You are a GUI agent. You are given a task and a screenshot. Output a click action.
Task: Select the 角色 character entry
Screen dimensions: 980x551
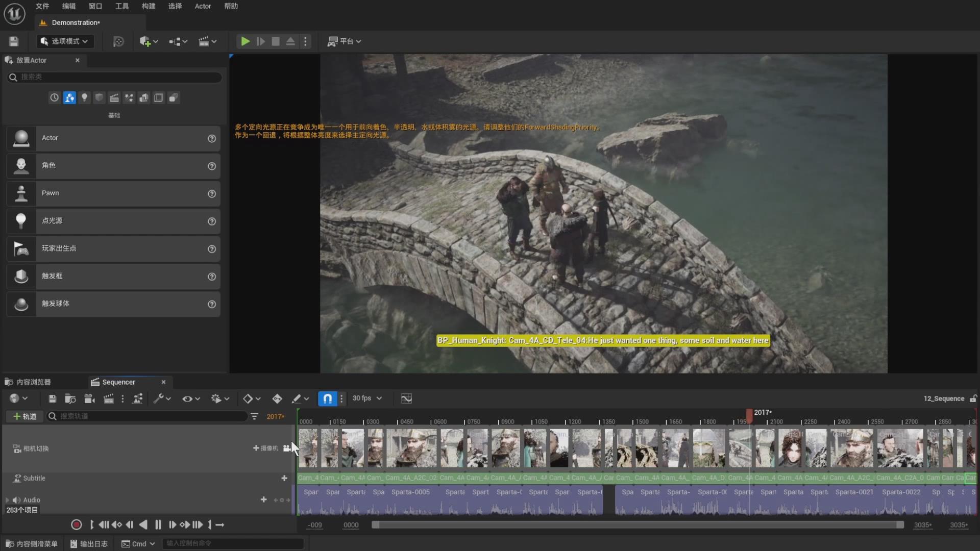pyautogui.click(x=113, y=166)
